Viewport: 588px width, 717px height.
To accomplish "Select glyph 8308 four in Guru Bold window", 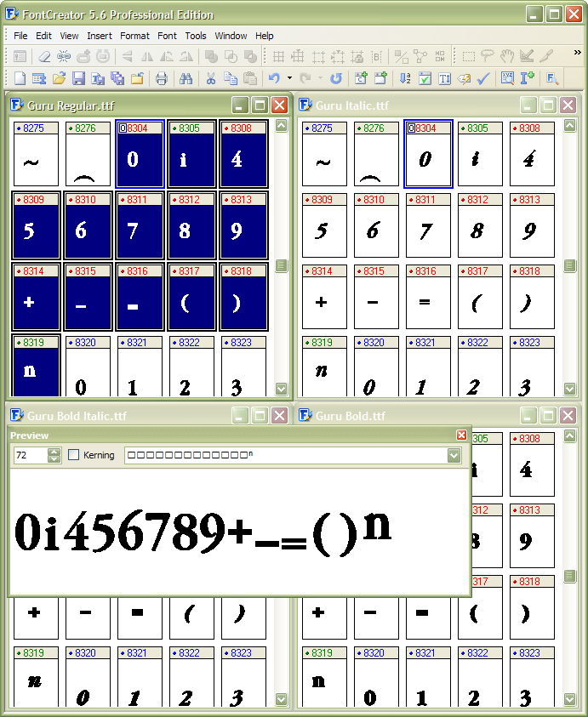I will pyautogui.click(x=532, y=464).
